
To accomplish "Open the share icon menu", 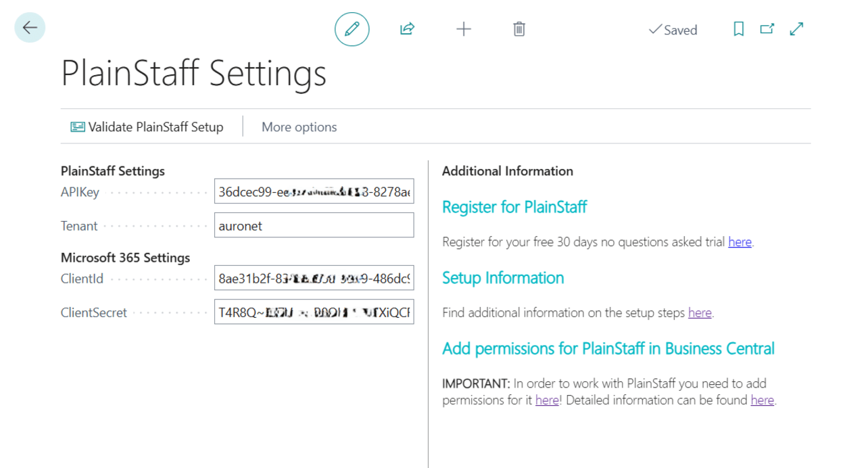I will click(407, 29).
